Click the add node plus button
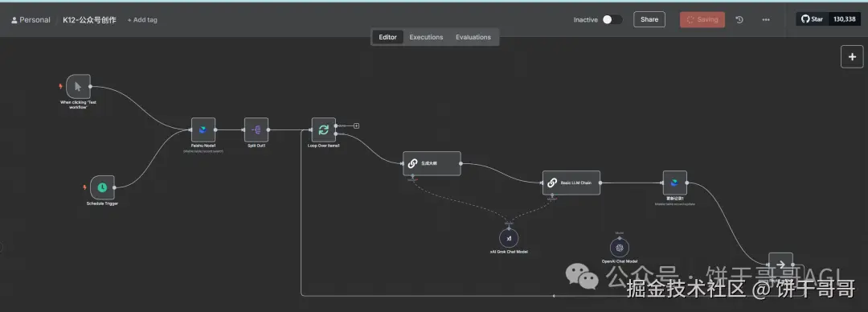 (852, 56)
